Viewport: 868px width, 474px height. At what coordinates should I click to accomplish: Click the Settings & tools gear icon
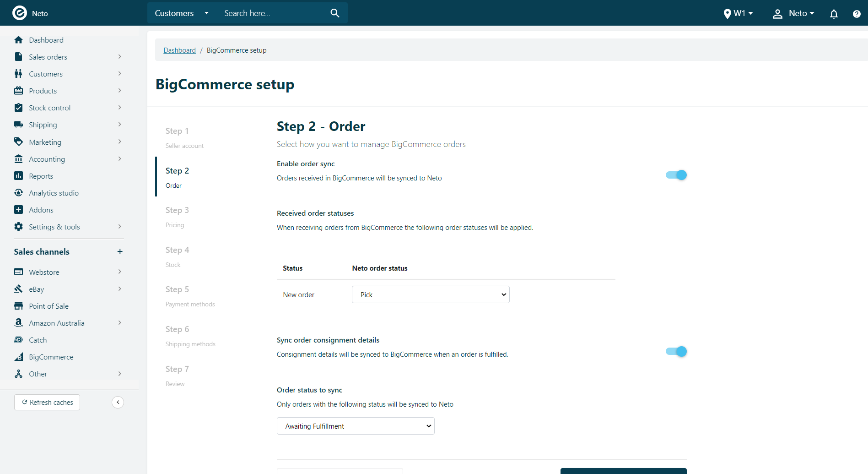click(x=18, y=227)
